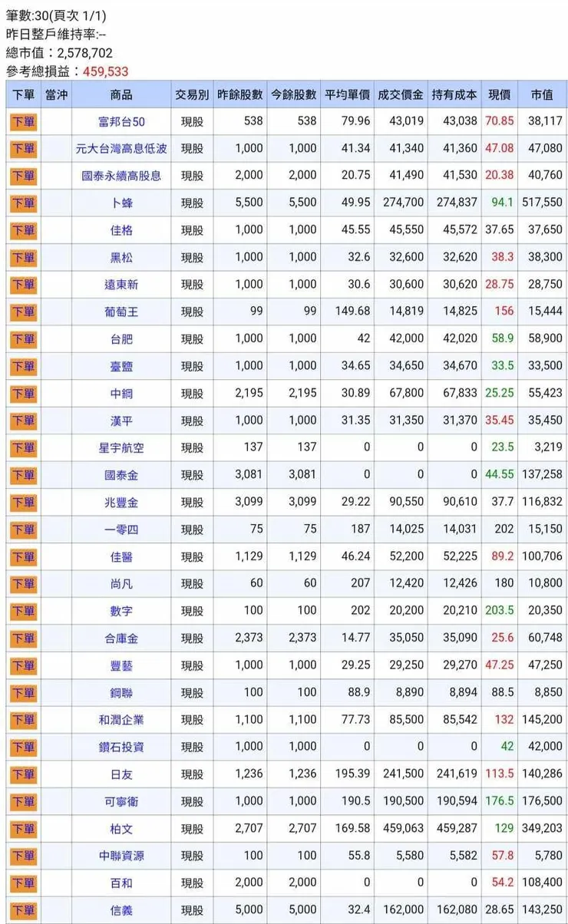
Task: Click the market value 517,550 cell
Action: point(542,203)
